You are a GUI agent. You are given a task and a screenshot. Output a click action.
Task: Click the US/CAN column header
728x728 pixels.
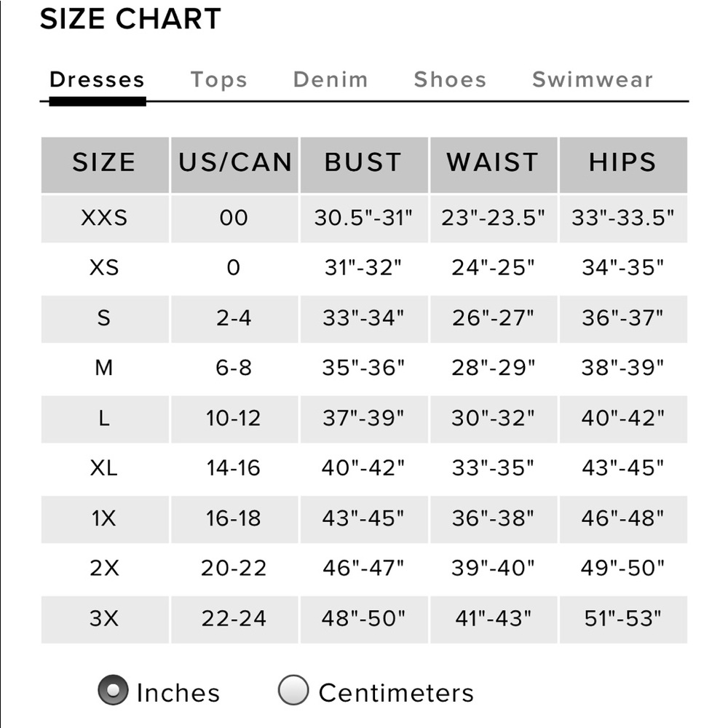point(234,165)
